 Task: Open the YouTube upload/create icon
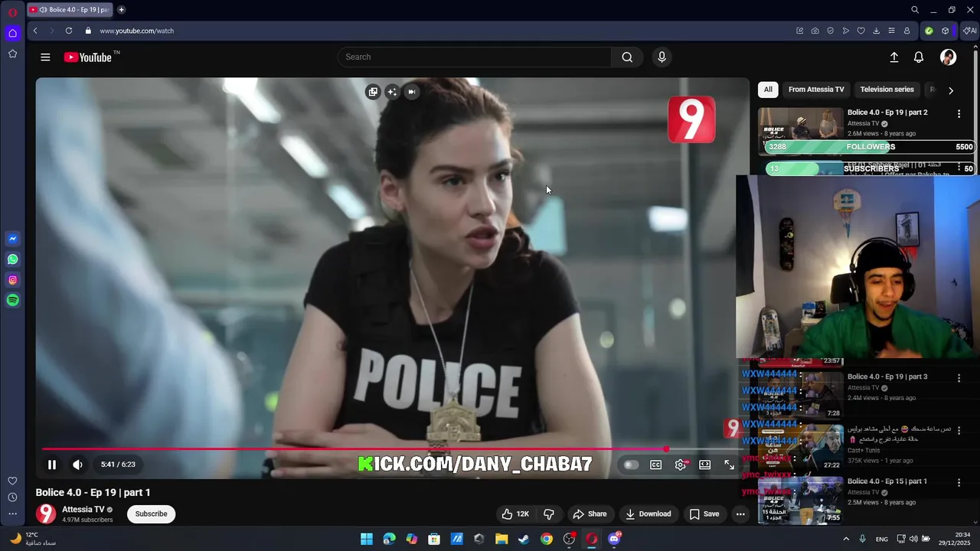tap(893, 57)
